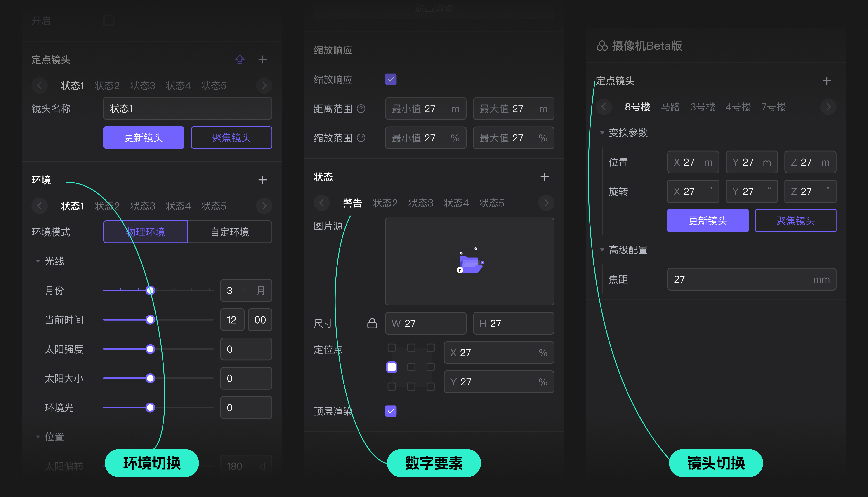Click the plus icon to add a new 定点镜头 state

263,59
